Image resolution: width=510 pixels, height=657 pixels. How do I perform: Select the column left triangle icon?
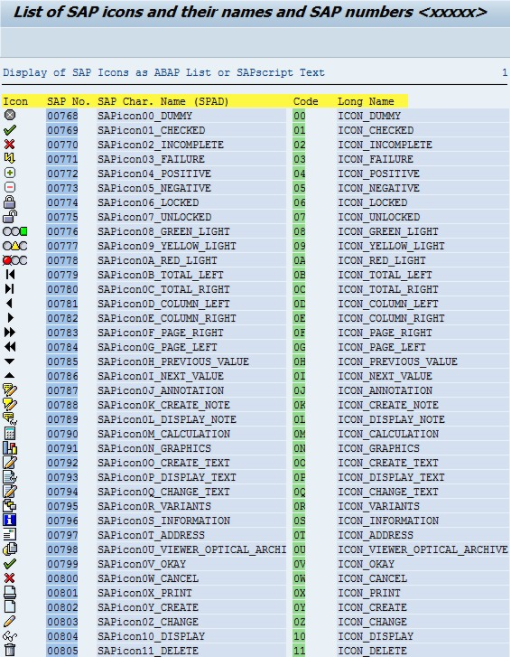tap(9, 303)
